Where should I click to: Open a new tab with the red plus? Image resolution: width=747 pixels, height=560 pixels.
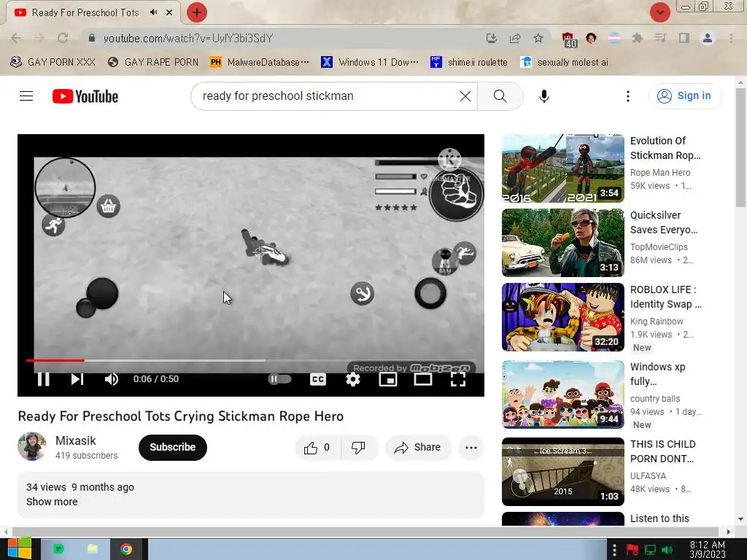197,12
